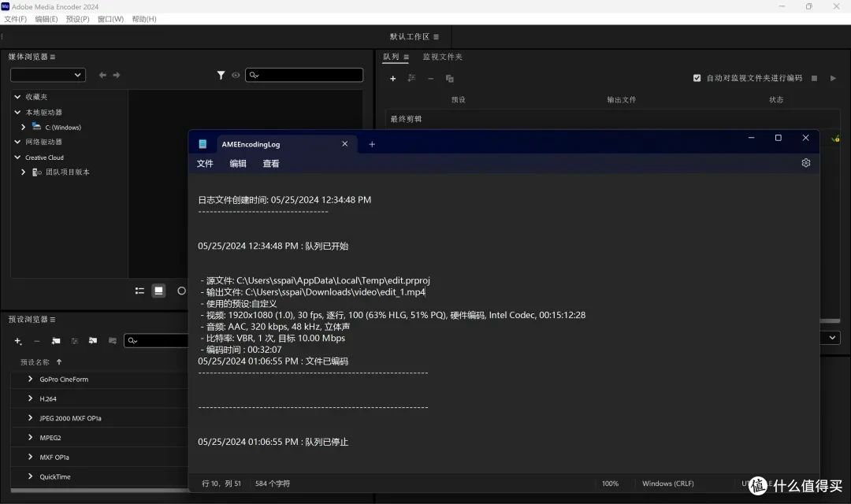Add a source to the queue with plus icon
The image size is (851, 504).
pyautogui.click(x=393, y=79)
